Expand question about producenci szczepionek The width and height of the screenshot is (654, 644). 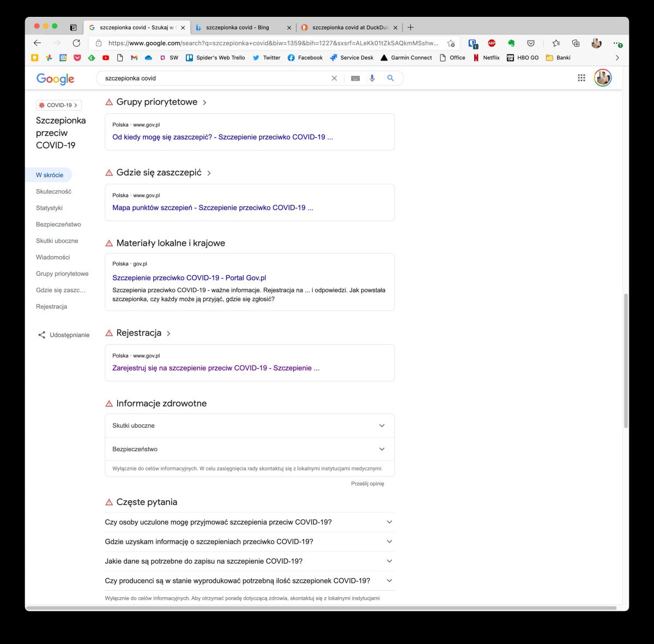coord(250,581)
